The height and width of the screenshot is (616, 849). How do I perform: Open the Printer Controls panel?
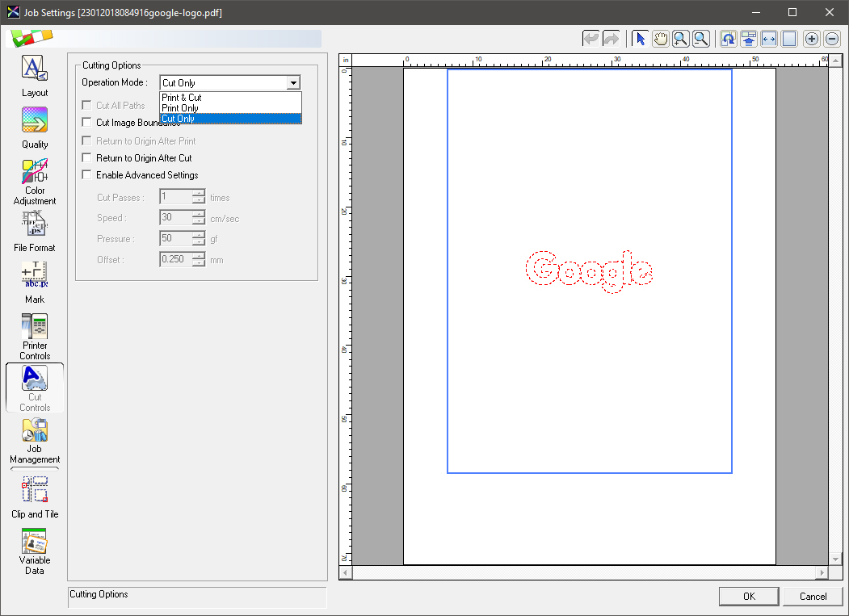click(35, 336)
